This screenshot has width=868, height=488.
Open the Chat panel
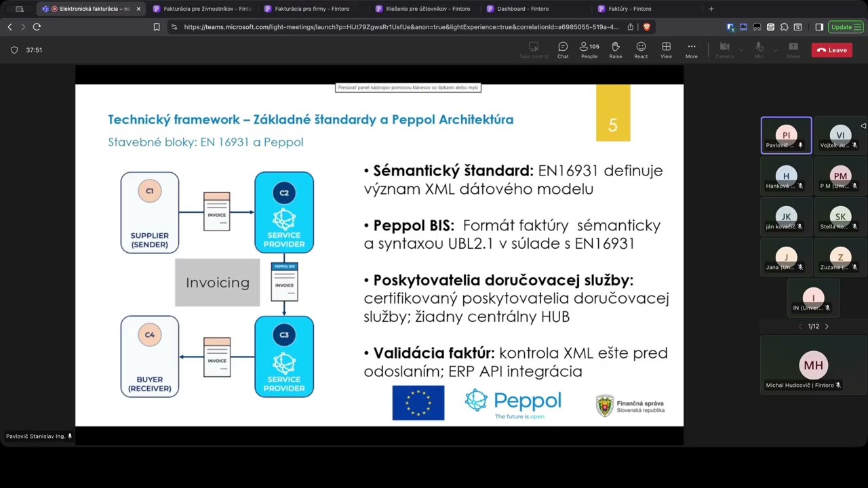click(563, 50)
